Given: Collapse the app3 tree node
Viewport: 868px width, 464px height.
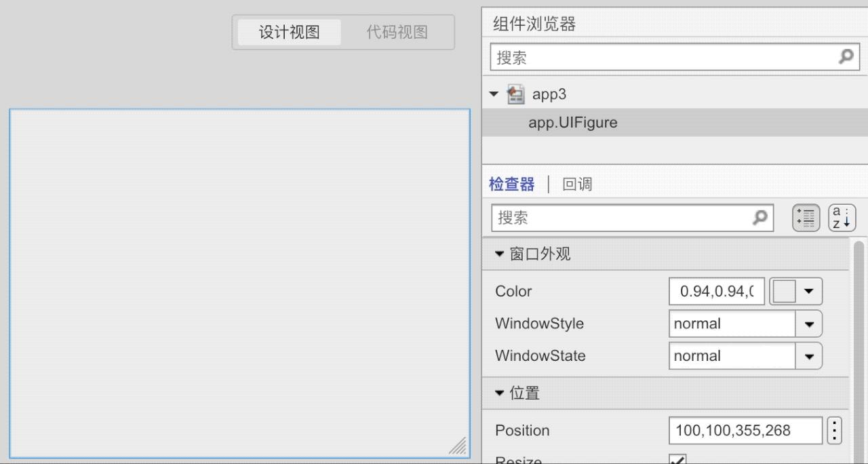Looking at the screenshot, I should [493, 94].
